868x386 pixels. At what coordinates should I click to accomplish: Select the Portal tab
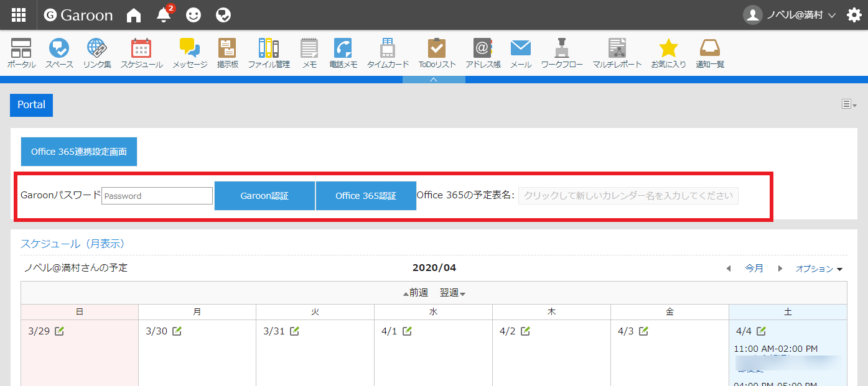point(31,105)
